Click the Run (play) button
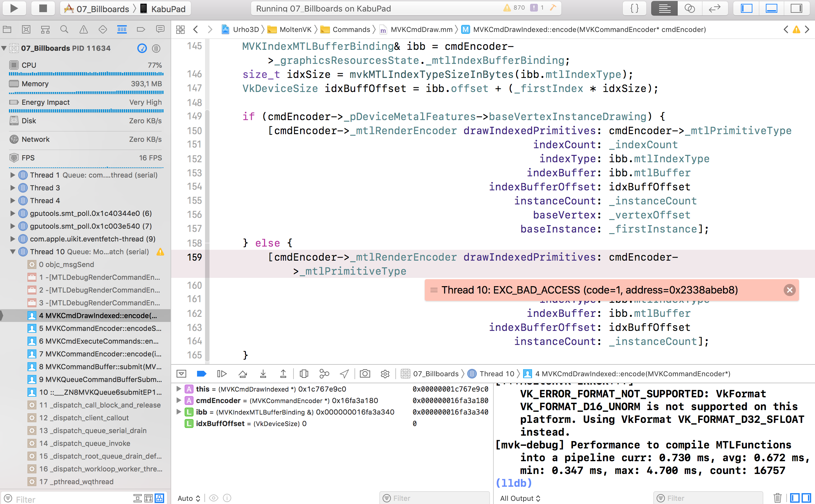The image size is (815, 504). pos(14,8)
